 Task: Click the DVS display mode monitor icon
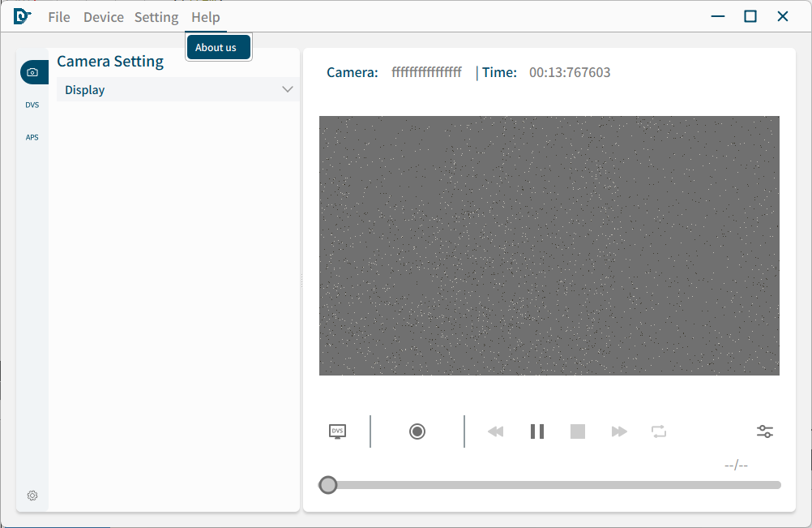(x=337, y=431)
